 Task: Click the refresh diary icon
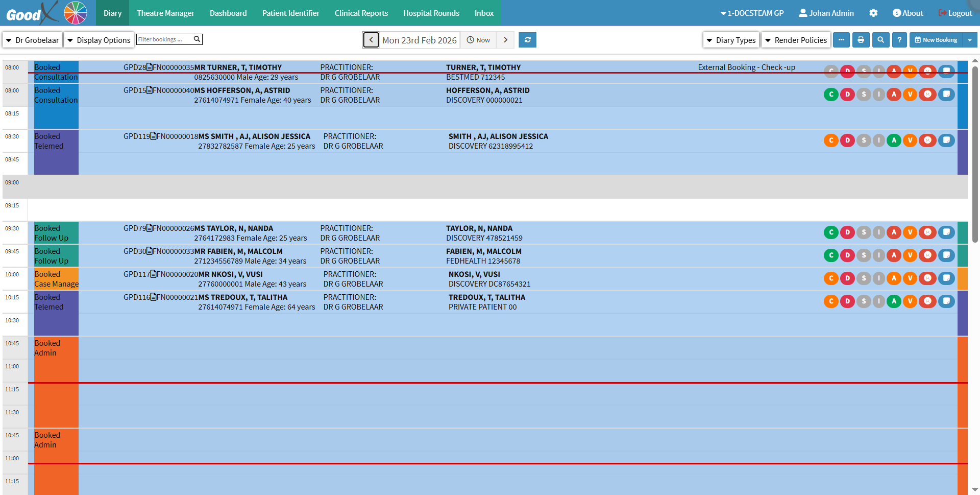[527, 40]
